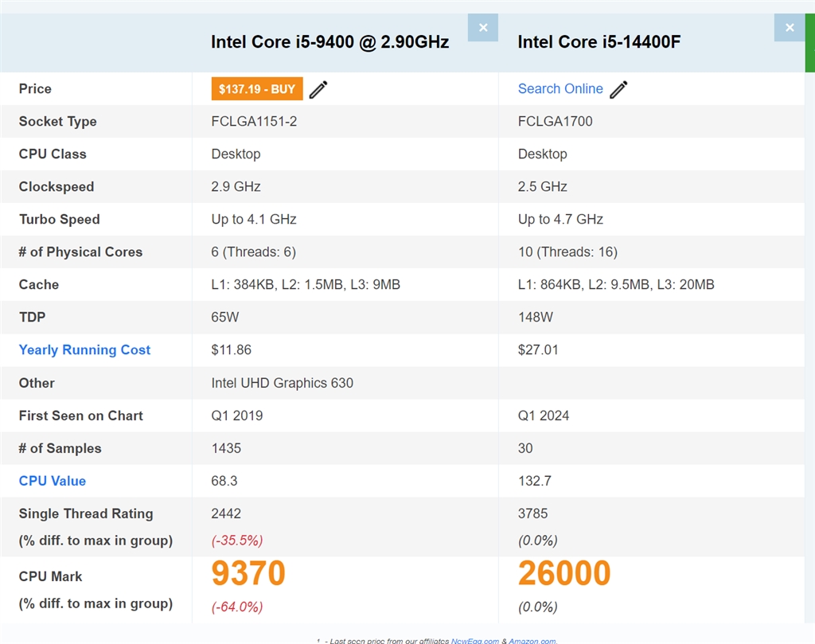Click the red -64.0% difference value
Viewport: 815px width, 644px height.
coord(237,607)
